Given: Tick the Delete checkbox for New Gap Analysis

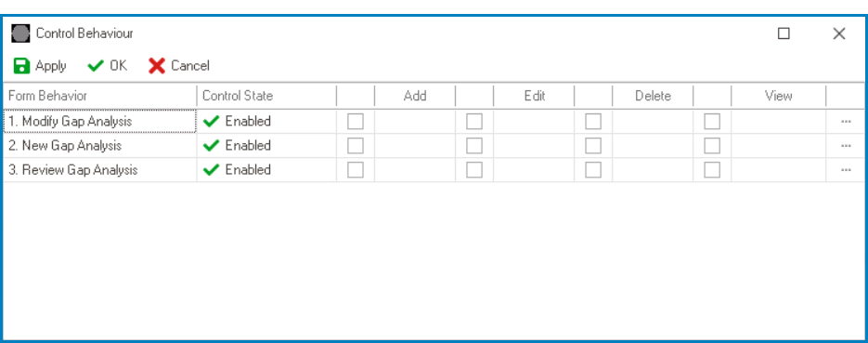Looking at the screenshot, I should pyautogui.click(x=593, y=146).
